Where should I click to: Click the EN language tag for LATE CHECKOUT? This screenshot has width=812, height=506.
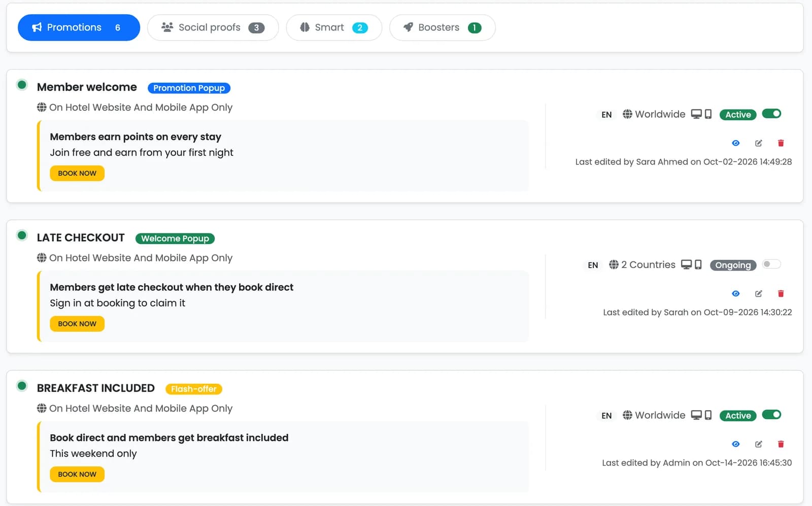point(593,265)
